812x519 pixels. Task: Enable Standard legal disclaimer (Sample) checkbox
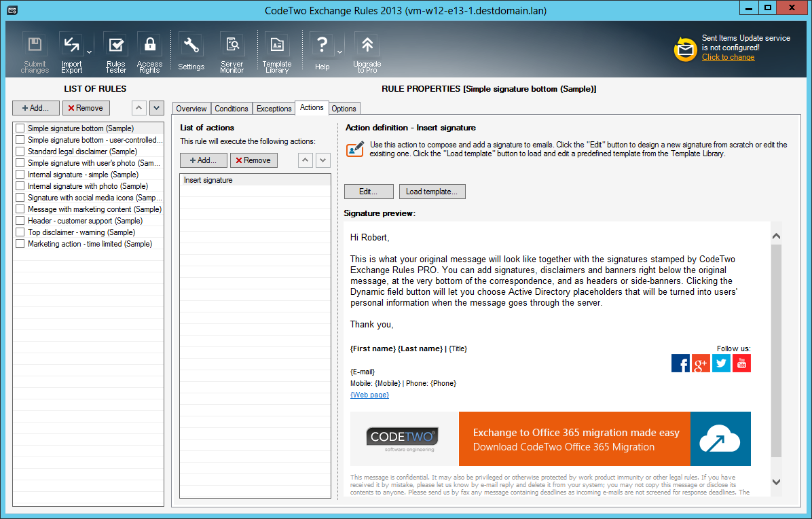20,151
